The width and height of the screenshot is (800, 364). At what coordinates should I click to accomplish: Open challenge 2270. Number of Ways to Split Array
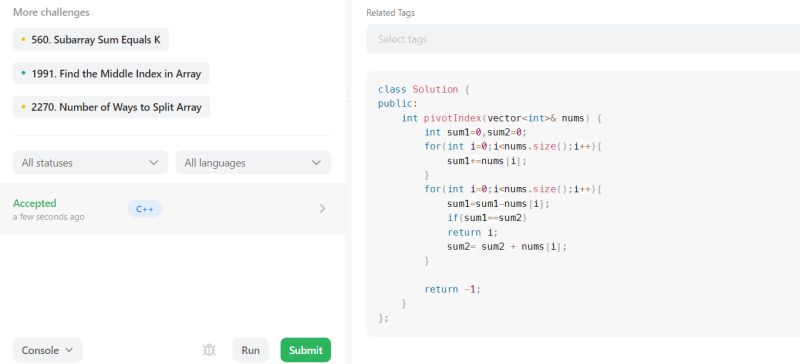click(111, 107)
